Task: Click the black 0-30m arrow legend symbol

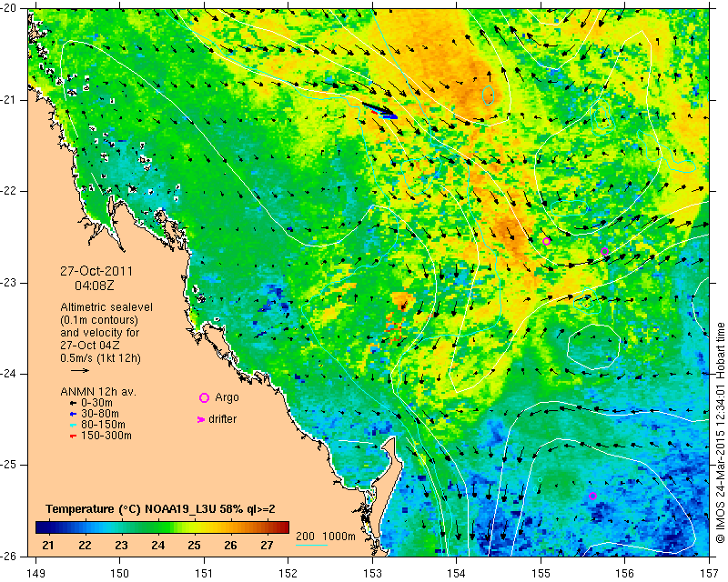Action: tap(73, 403)
